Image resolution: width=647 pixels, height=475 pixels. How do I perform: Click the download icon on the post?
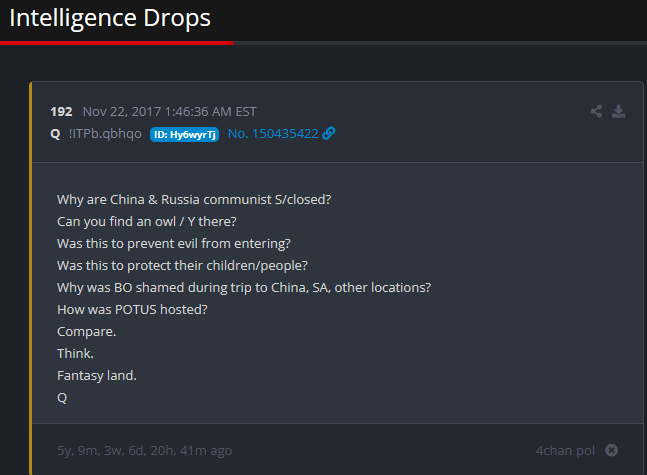point(618,111)
